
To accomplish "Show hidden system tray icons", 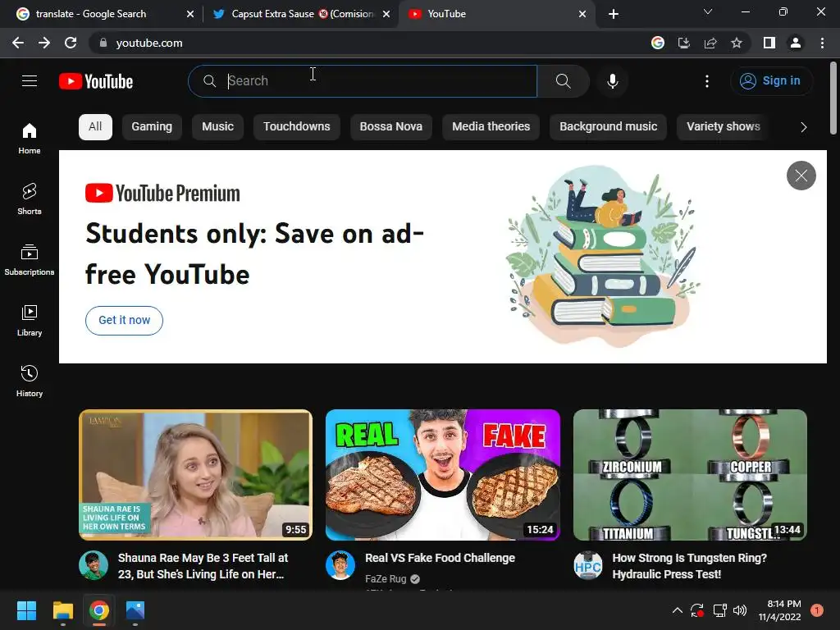I will pos(677,610).
